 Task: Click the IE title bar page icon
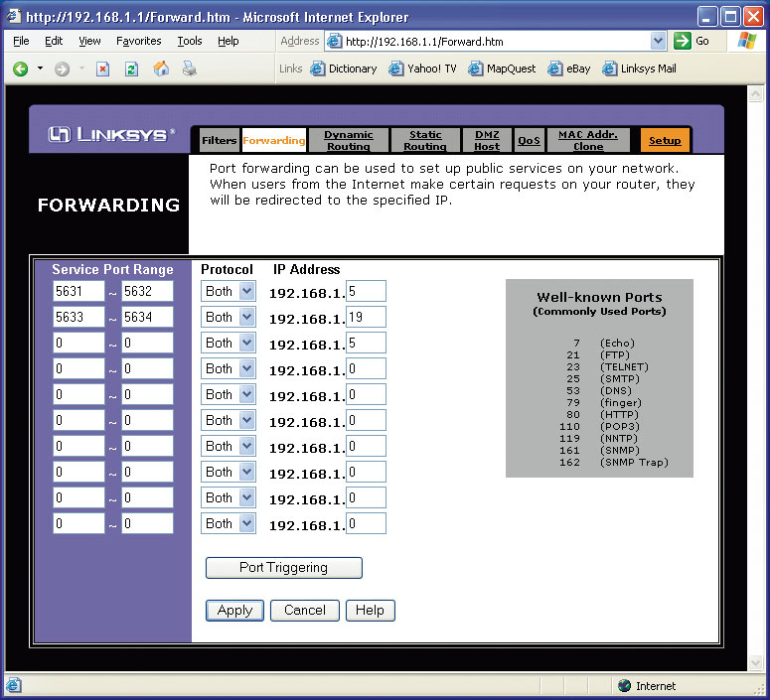click(14, 16)
